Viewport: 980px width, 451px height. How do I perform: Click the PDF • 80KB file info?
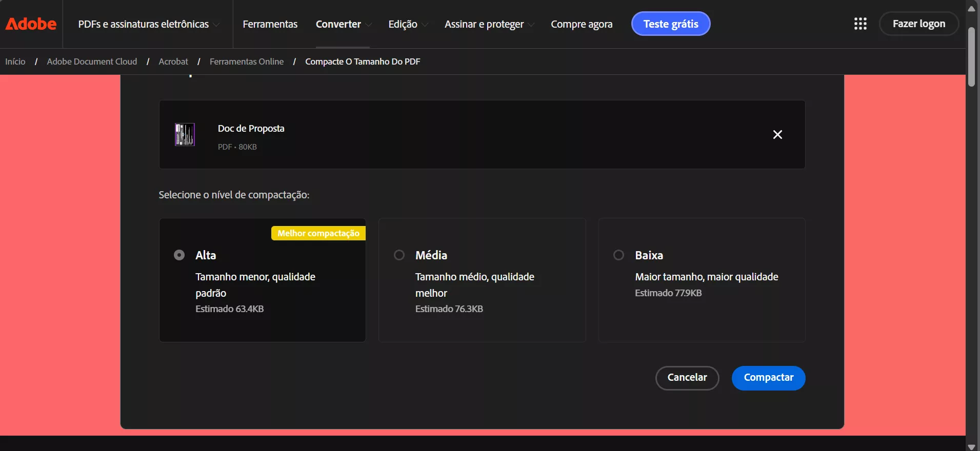pyautogui.click(x=237, y=147)
